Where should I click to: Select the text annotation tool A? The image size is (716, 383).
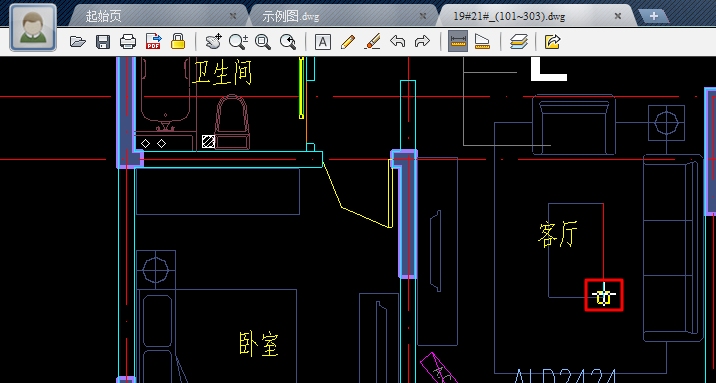pyautogui.click(x=323, y=42)
